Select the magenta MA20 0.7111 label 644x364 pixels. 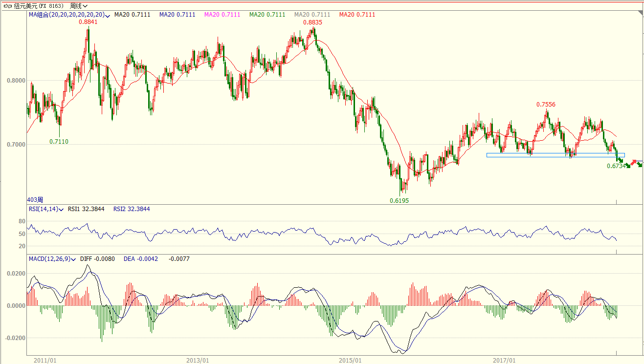[222, 15]
